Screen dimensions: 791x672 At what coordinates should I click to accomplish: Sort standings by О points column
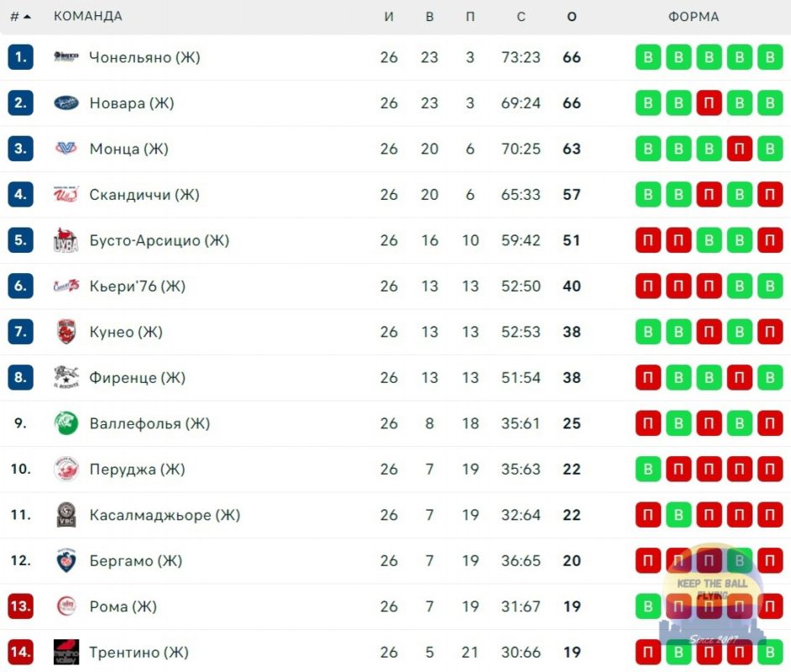pyautogui.click(x=572, y=17)
